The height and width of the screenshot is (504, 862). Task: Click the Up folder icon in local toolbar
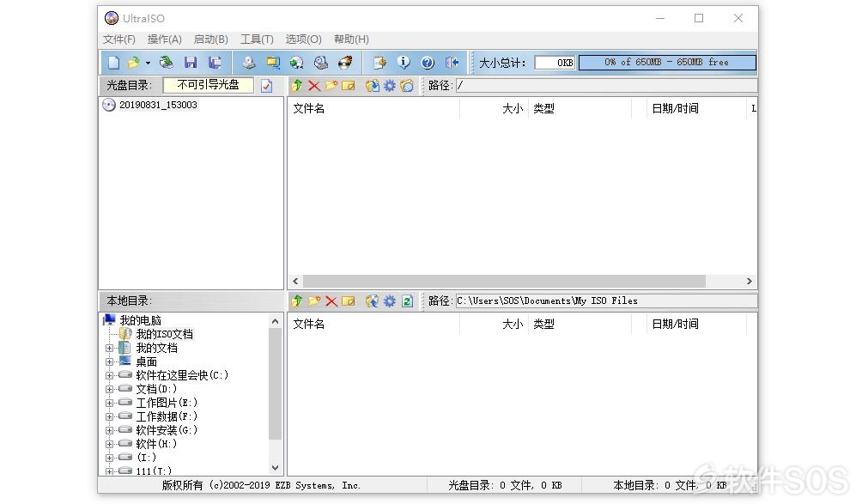pos(297,301)
